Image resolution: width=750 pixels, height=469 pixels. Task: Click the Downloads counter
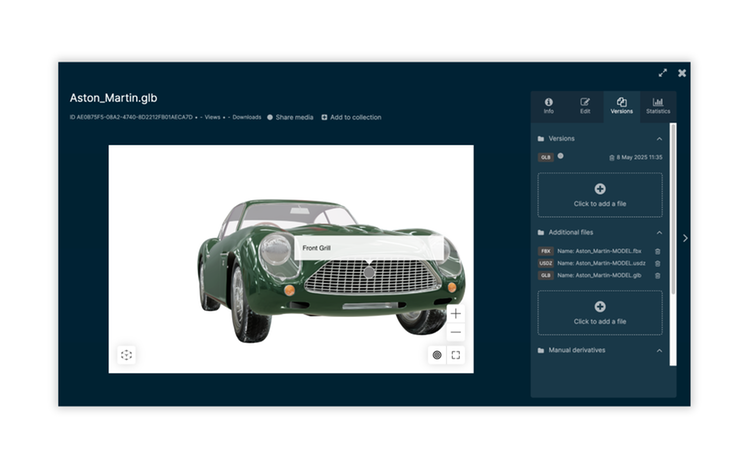pyautogui.click(x=244, y=117)
